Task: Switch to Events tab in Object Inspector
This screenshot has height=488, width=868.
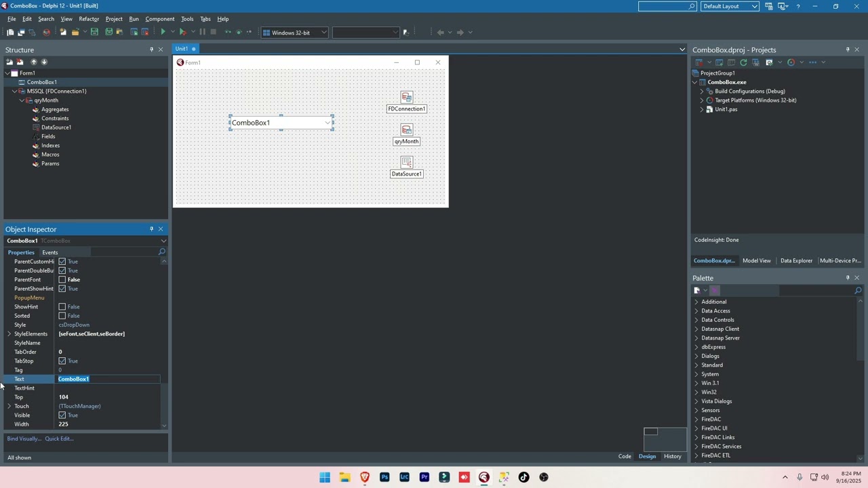Action: [x=50, y=252]
